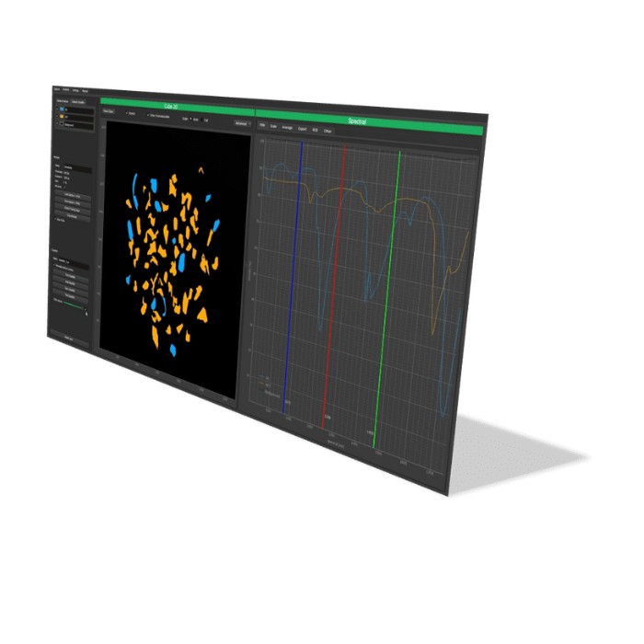The width and height of the screenshot is (644, 644).
Task: Open the Plots tab in Spectral panel
Action: tap(262, 125)
